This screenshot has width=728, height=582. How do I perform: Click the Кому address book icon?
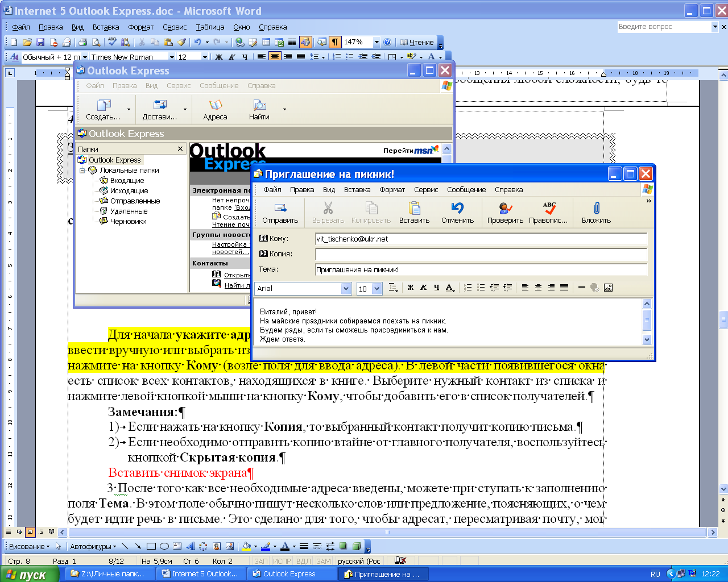pyautogui.click(x=263, y=239)
